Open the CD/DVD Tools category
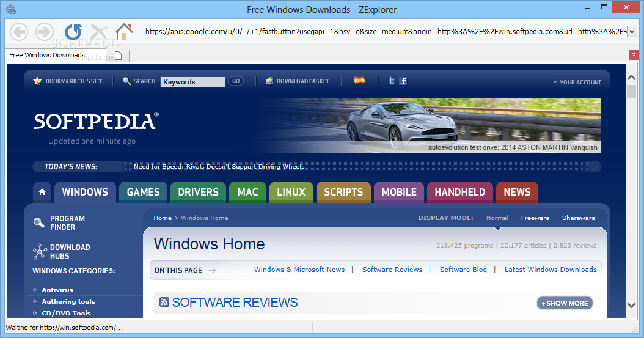644x338 pixels. pyautogui.click(x=66, y=313)
